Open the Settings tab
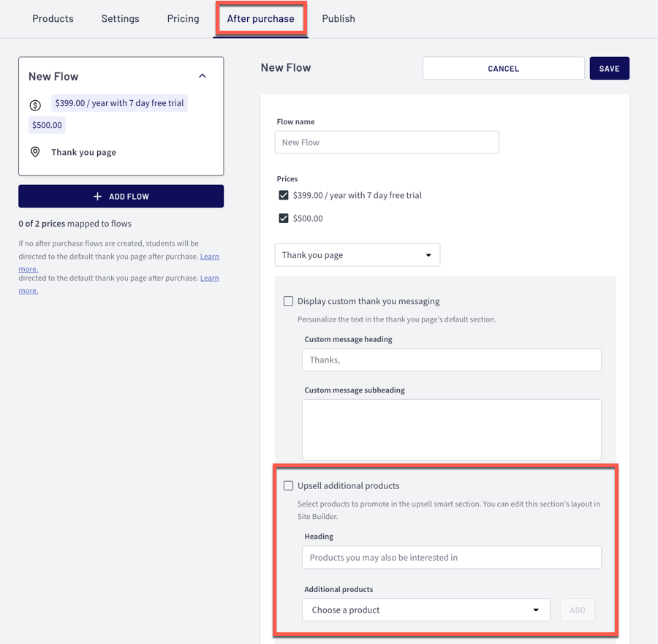This screenshot has height=644, width=658. coord(120,19)
